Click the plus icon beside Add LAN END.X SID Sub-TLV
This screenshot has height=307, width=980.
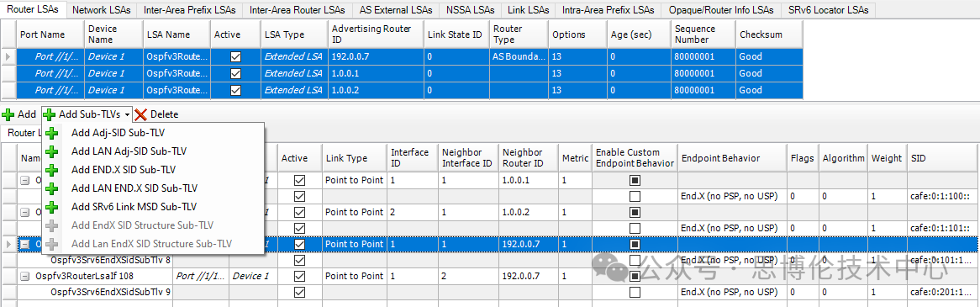pos(52,188)
